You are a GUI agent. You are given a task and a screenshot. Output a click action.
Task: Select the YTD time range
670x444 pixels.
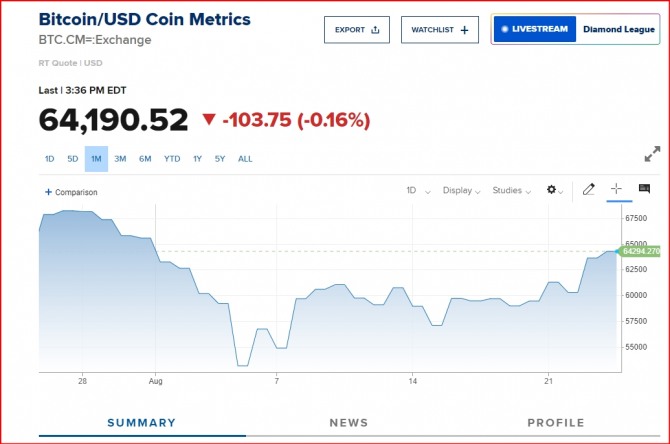pos(172,159)
